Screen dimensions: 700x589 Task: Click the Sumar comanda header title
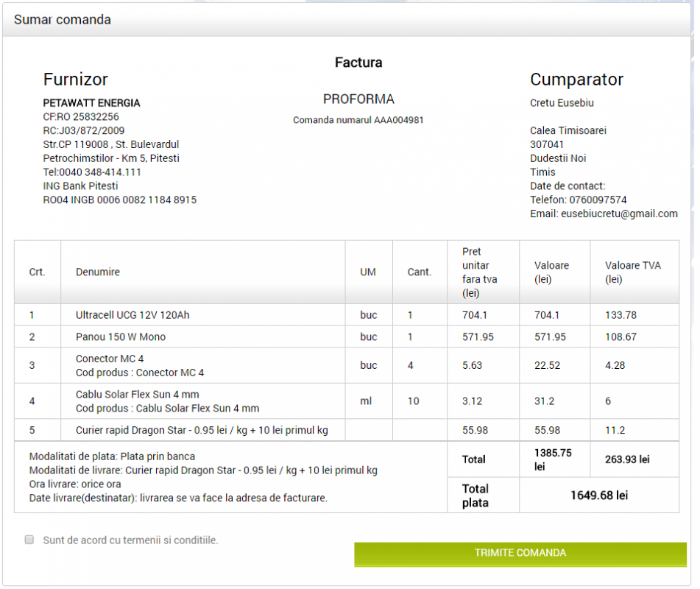click(x=63, y=20)
